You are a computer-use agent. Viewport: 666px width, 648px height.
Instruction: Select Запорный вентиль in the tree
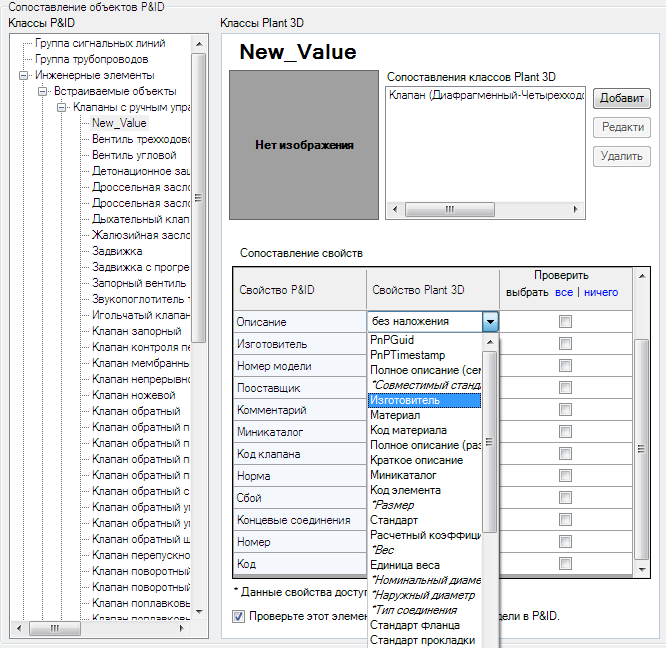click(x=139, y=283)
